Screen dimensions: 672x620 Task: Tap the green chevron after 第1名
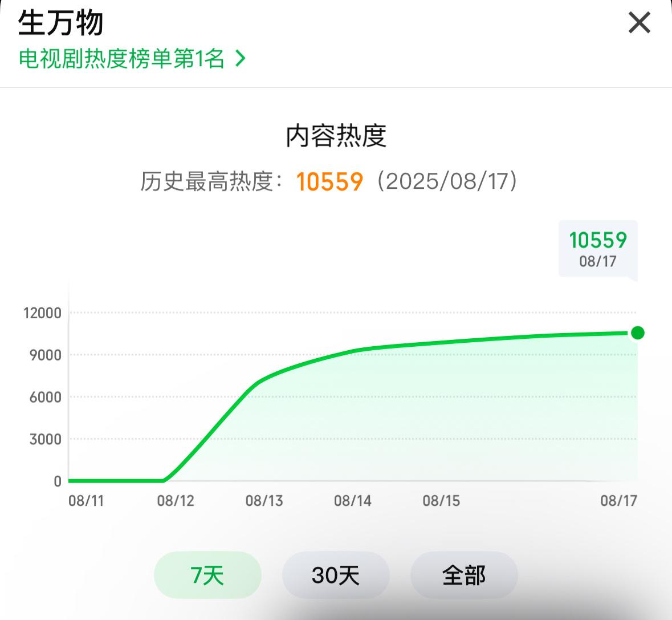click(x=241, y=58)
